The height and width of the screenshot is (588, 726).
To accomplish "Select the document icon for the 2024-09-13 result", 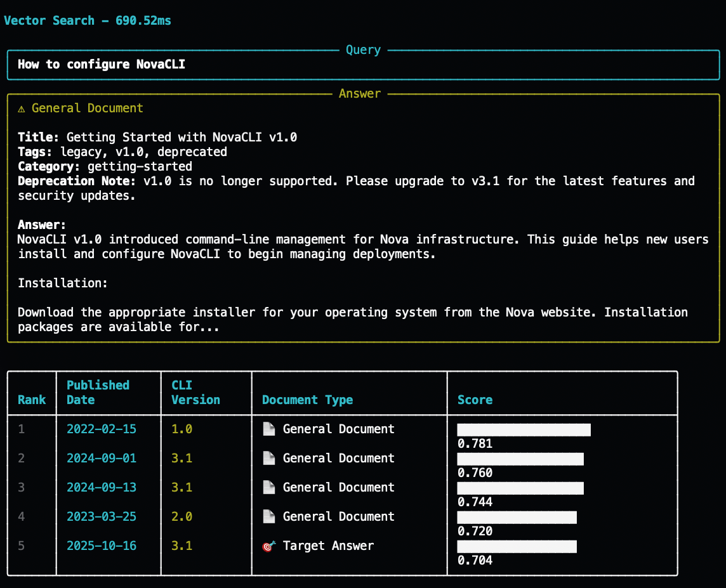I will tap(269, 488).
